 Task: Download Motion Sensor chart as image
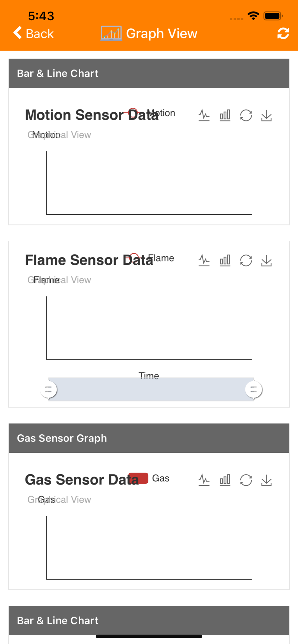[x=266, y=115]
